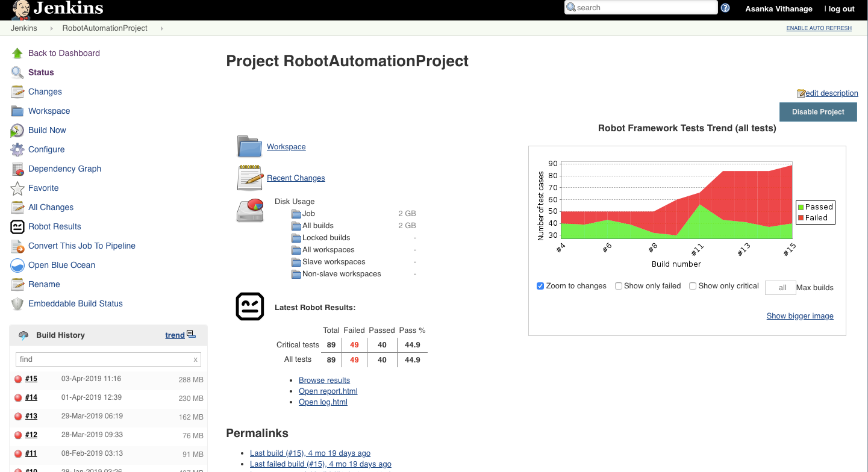
Task: Click the Embeddable Build Status shield icon
Action: (17, 303)
